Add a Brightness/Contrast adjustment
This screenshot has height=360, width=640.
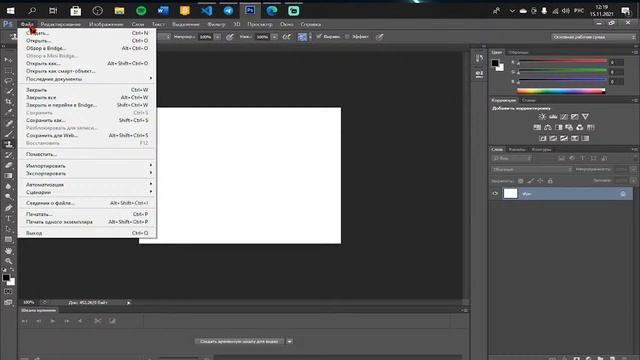point(542,117)
